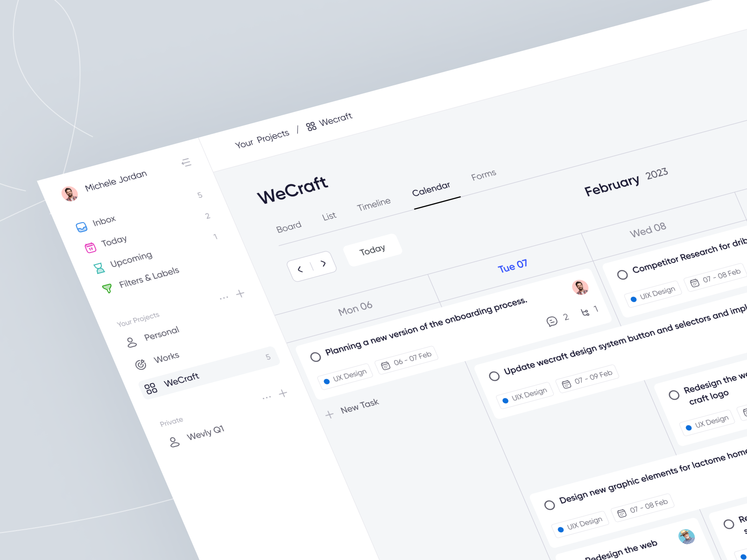Mark Design new graphic elements task complete
This screenshot has width=747, height=560.
[550, 505]
